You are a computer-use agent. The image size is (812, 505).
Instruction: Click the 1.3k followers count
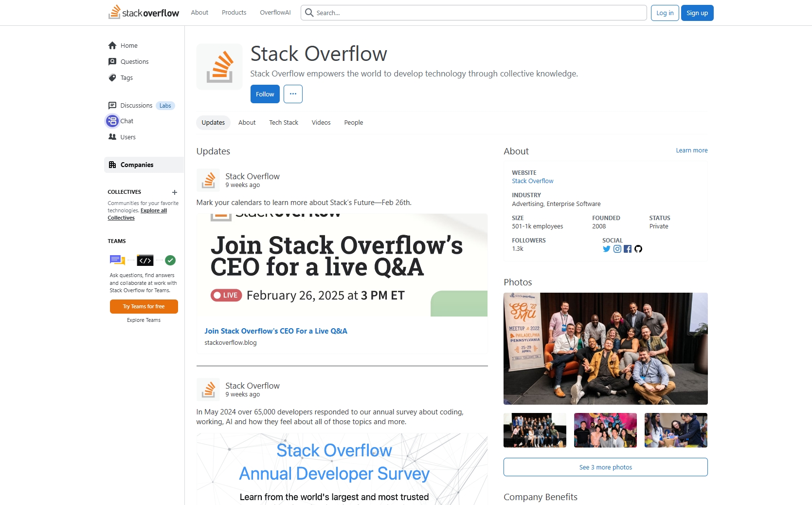tap(518, 249)
